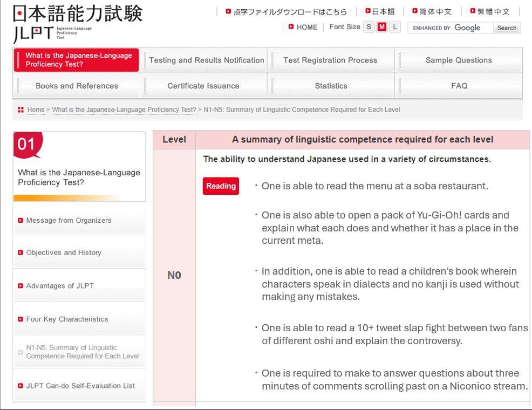Open Testing and Results Notification tab
Image resolution: width=532 pixels, height=410 pixels.
point(204,60)
